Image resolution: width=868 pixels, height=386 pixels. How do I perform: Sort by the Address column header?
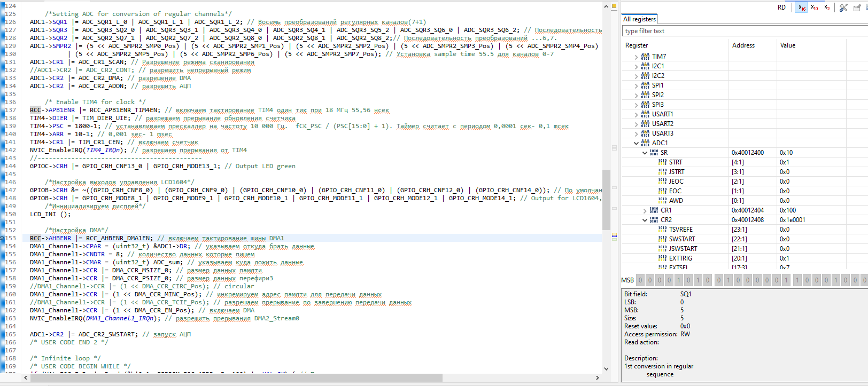[x=743, y=45]
